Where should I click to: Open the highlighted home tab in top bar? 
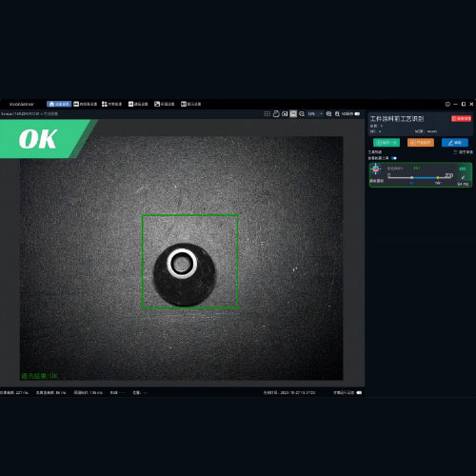[x=59, y=104]
